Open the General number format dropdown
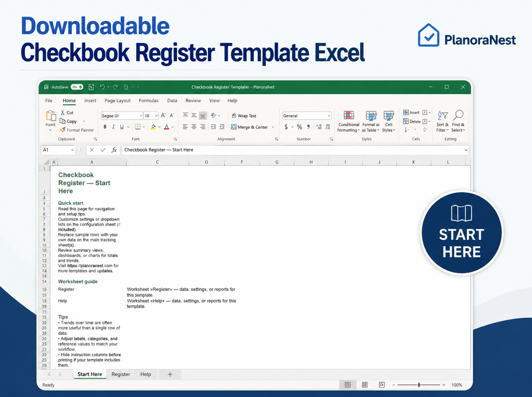The image size is (532, 397). [329, 116]
